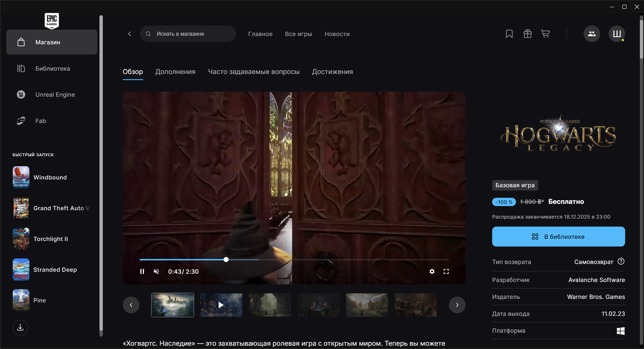The height and width of the screenshot is (349, 644).
Task: Click the В библиотеке button
Action: point(558,237)
